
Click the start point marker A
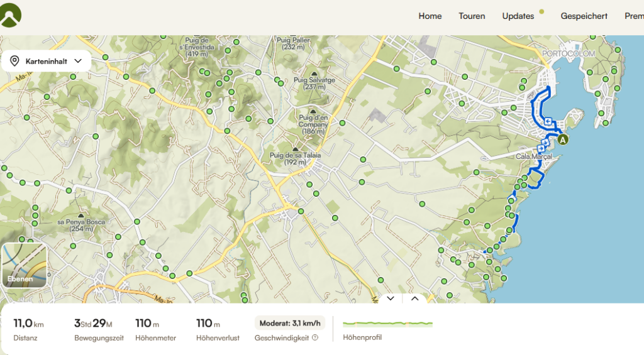(x=562, y=140)
